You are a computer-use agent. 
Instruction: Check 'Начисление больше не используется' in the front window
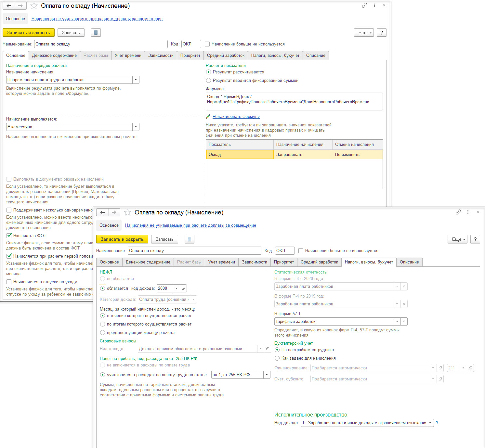pos(301,251)
